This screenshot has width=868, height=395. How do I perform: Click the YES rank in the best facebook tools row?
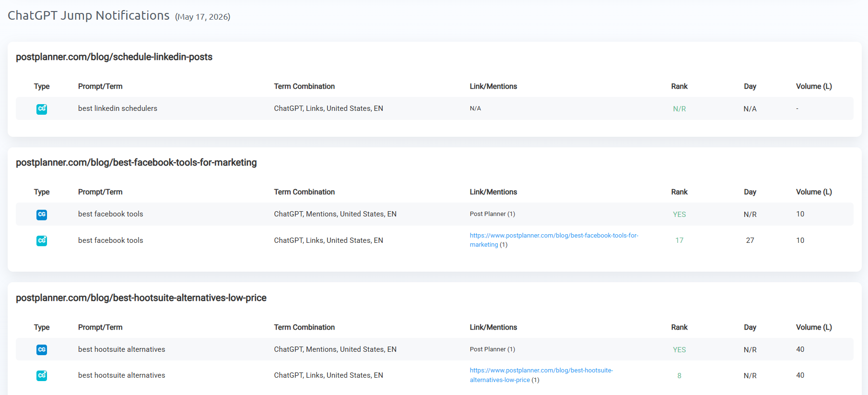680,215
